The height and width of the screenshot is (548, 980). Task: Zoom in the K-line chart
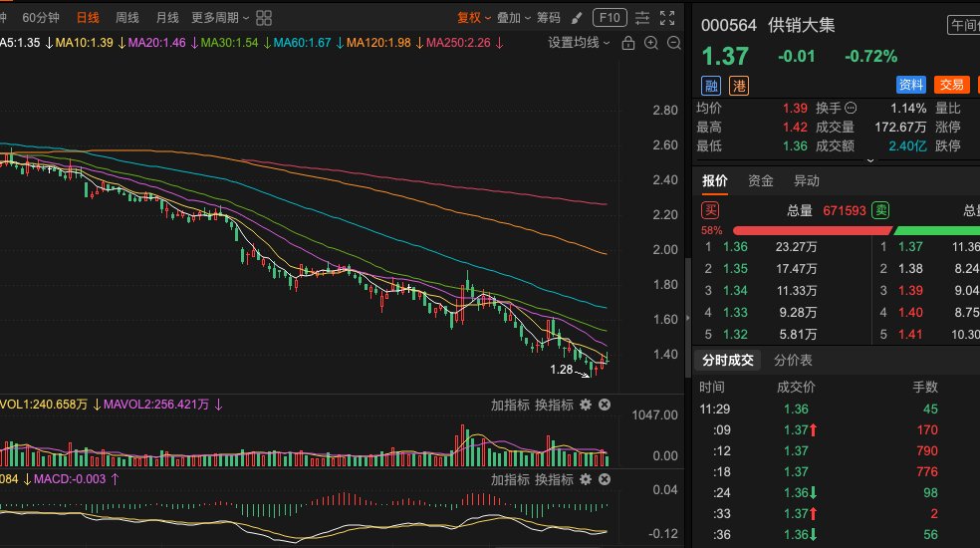tap(651, 43)
